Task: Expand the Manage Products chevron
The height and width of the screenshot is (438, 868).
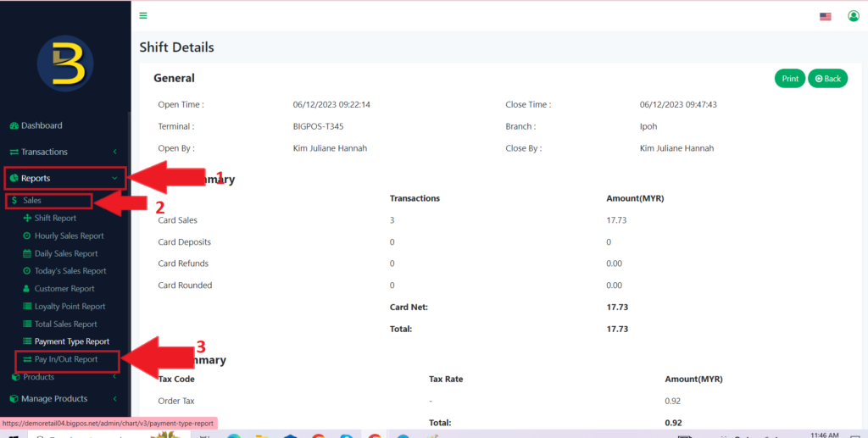Action: coord(114,399)
